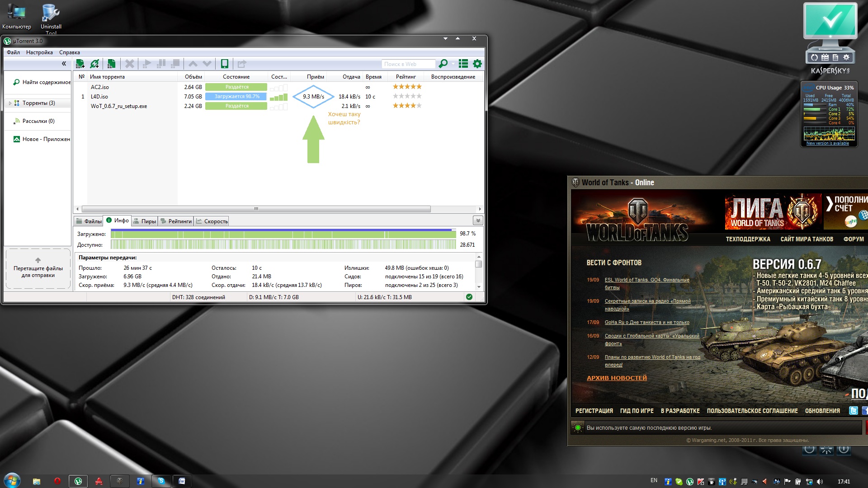Move torrent up the queue arrow
Screen dimensions: 868x488
[193, 64]
